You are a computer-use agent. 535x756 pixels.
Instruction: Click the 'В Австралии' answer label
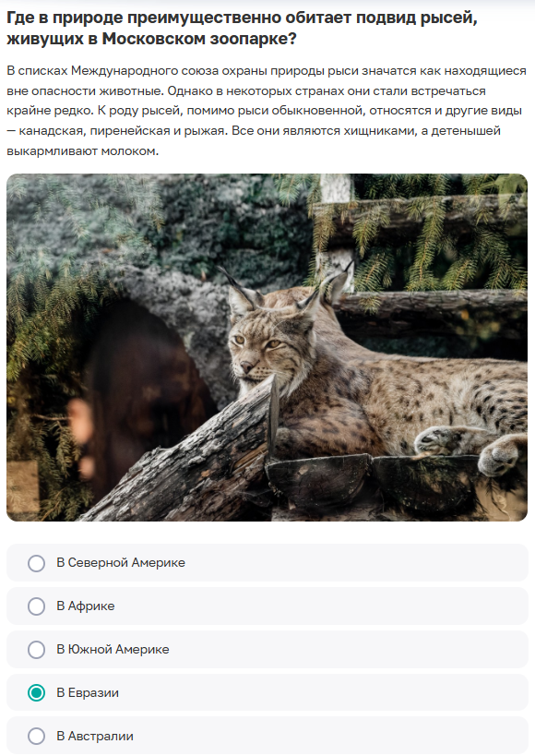[95, 737]
